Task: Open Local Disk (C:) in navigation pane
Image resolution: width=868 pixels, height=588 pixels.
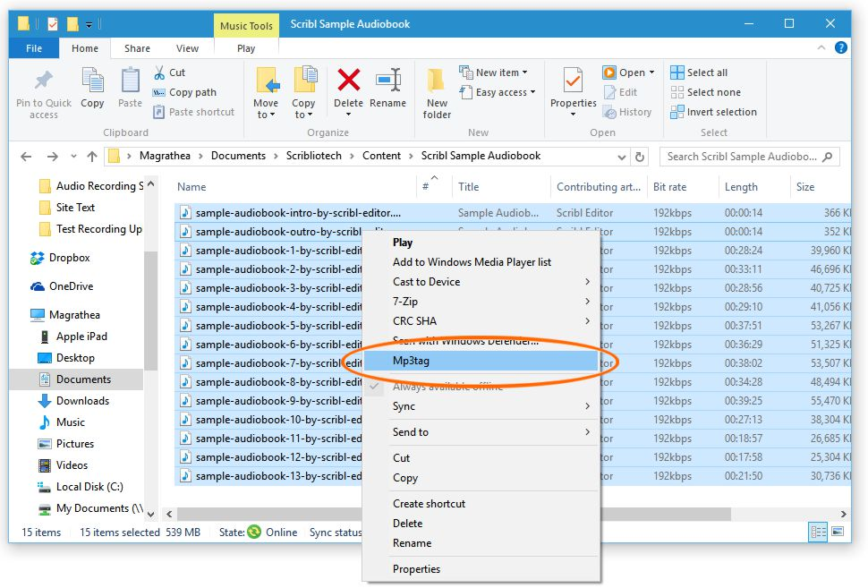Action: 81,487
